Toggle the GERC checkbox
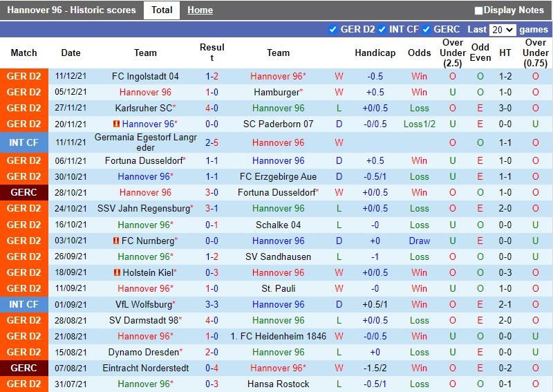The height and width of the screenshot is (392, 553). [x=427, y=29]
